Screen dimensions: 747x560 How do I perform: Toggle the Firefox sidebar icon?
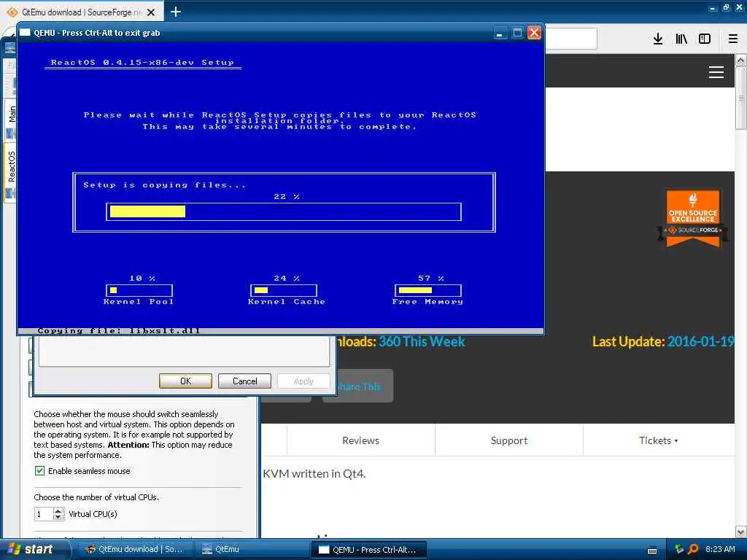(705, 39)
